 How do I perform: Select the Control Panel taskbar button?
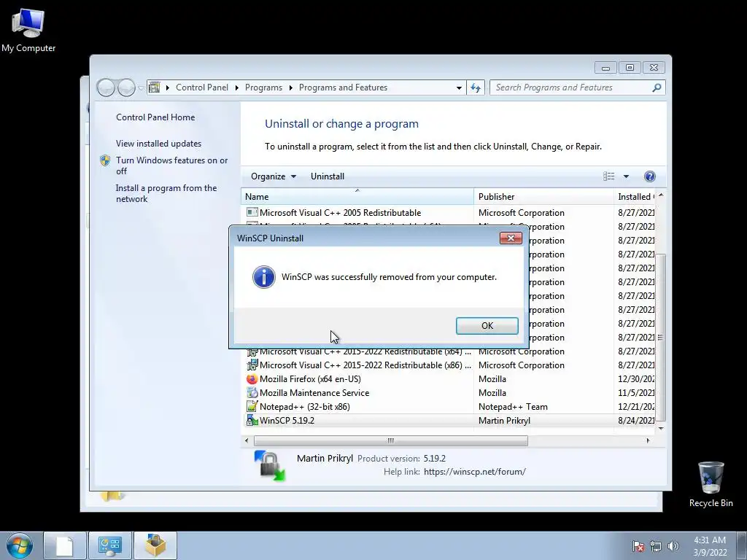tap(110, 545)
